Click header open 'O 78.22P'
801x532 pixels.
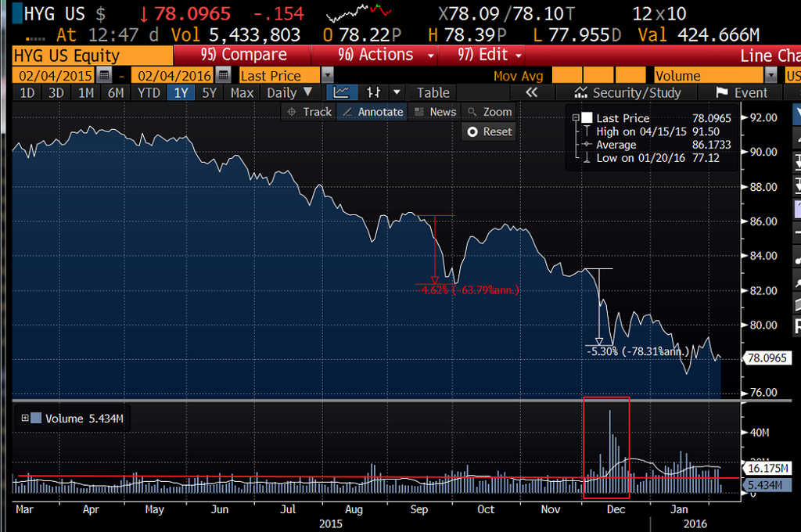point(362,34)
